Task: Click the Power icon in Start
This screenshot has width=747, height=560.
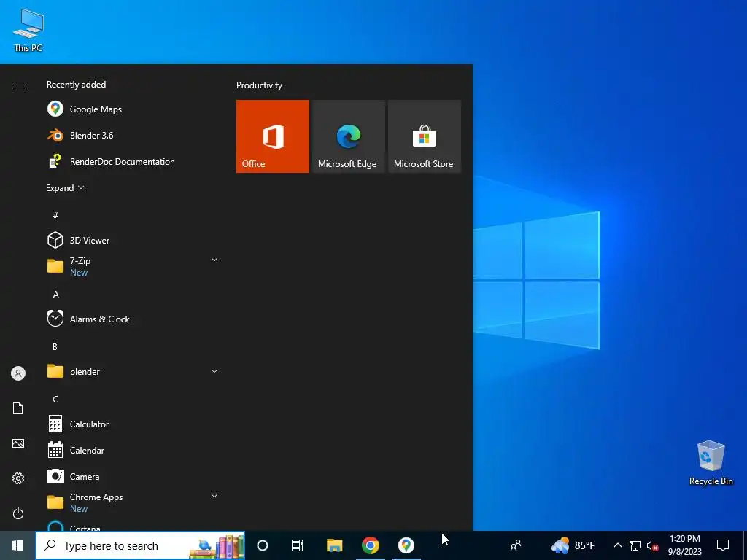Action: click(18, 513)
